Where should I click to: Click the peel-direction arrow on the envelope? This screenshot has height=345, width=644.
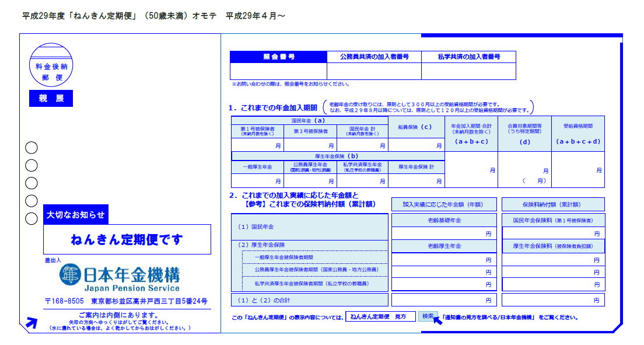pyautogui.click(x=32, y=323)
